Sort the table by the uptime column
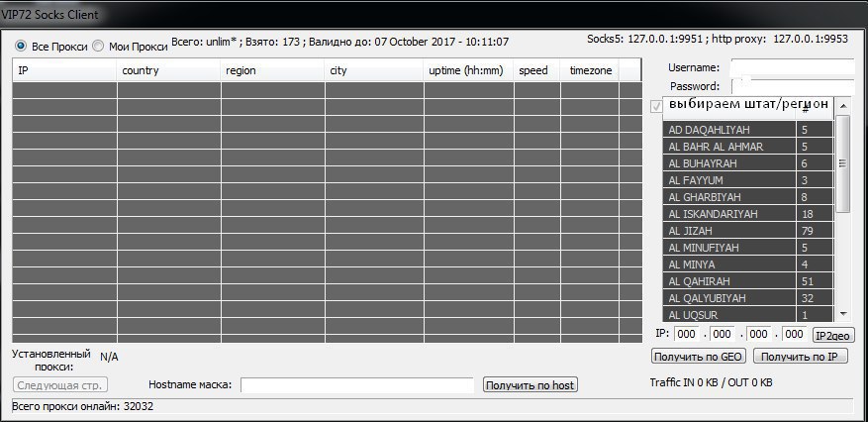 [467, 70]
